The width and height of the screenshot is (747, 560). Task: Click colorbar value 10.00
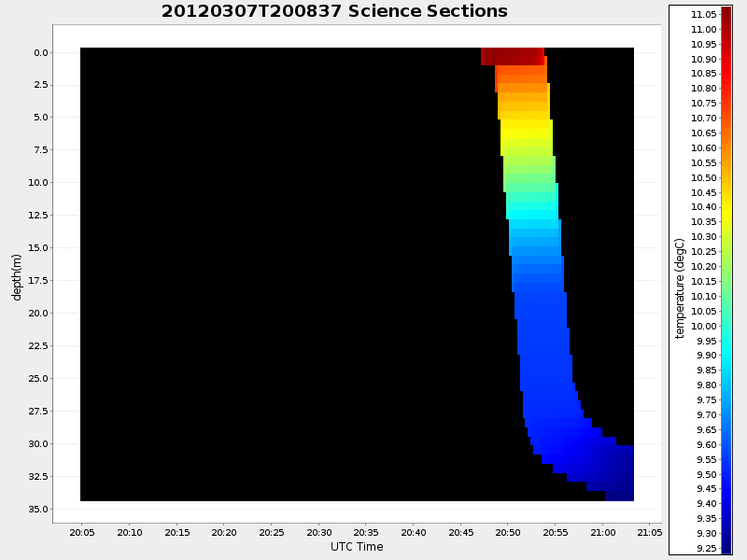[704, 326]
